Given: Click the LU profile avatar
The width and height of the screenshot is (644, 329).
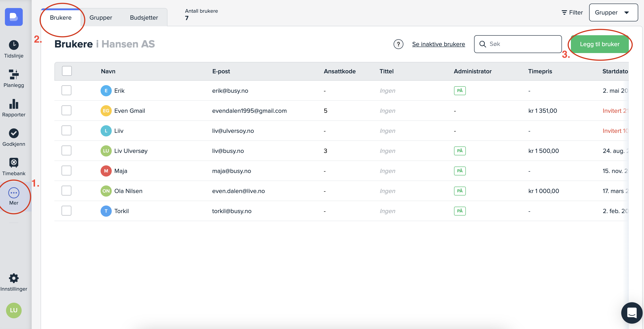Looking at the screenshot, I should point(14,310).
